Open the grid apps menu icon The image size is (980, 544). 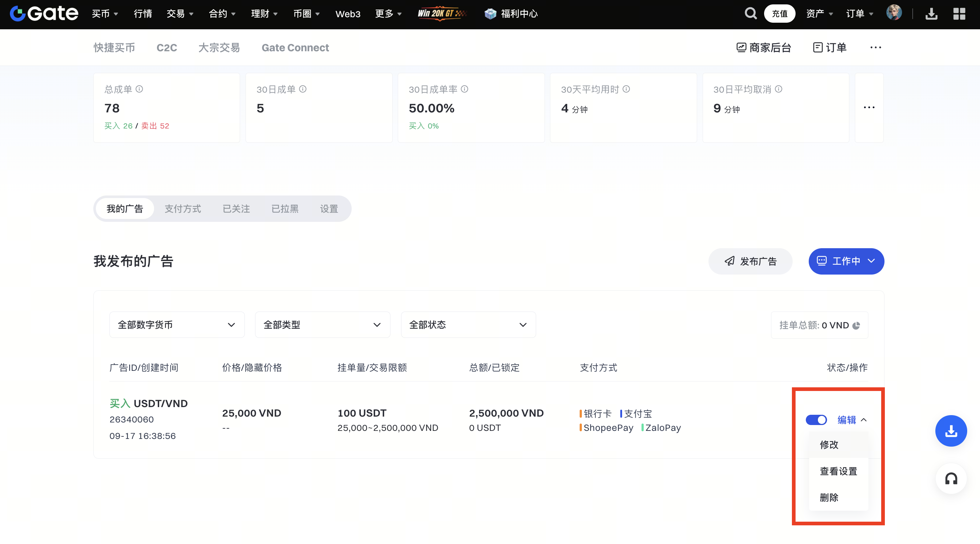click(959, 14)
